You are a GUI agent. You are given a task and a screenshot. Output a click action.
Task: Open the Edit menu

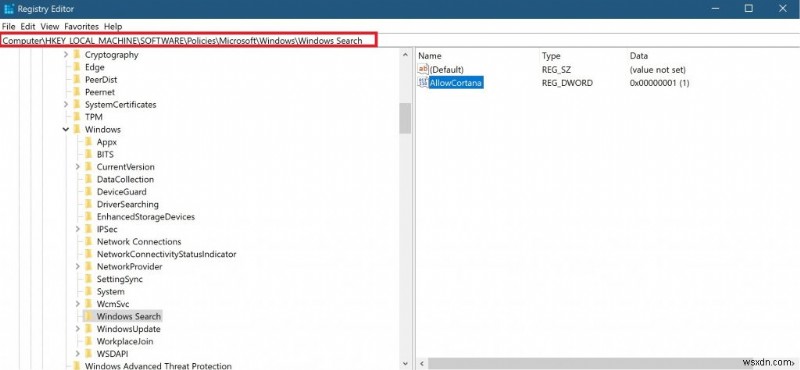(x=28, y=26)
